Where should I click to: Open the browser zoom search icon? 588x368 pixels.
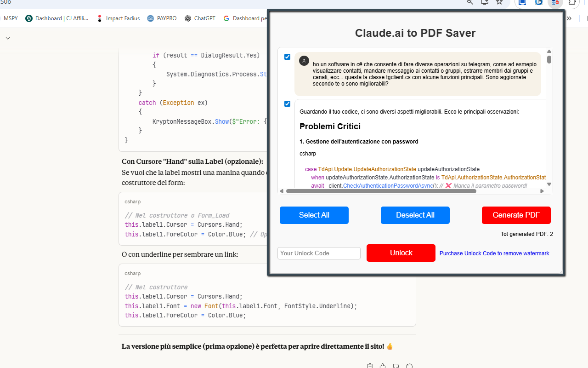point(469,3)
